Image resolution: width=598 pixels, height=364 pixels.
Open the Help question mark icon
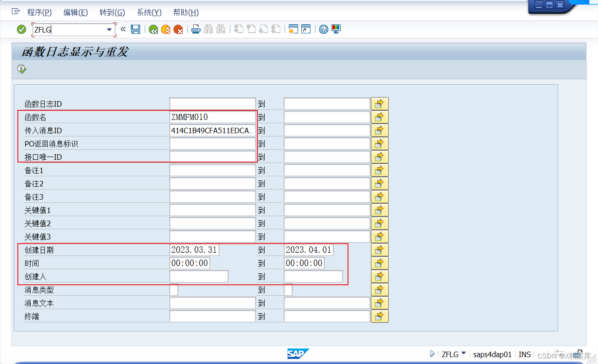click(x=324, y=29)
